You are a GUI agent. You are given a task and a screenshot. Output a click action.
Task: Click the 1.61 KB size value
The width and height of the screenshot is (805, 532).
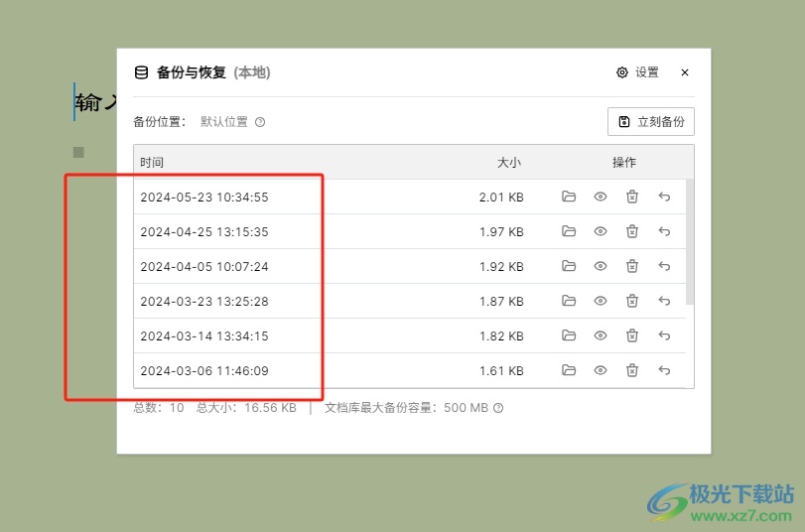pos(501,371)
